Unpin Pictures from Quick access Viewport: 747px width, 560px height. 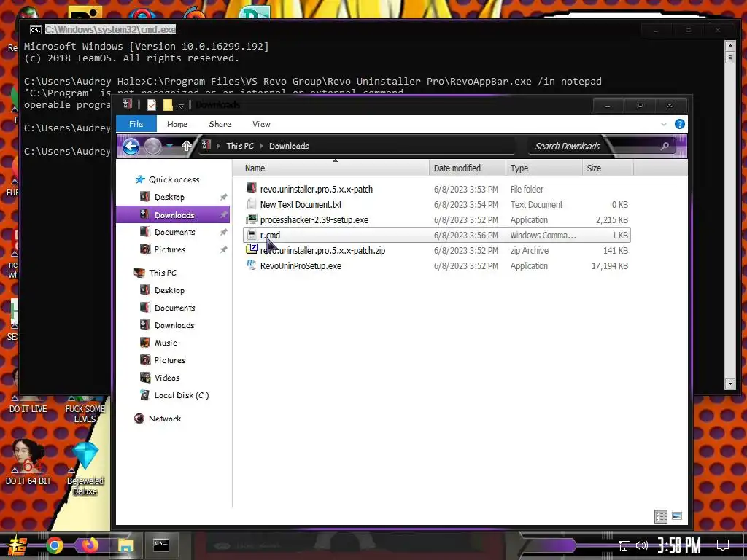[x=223, y=249]
